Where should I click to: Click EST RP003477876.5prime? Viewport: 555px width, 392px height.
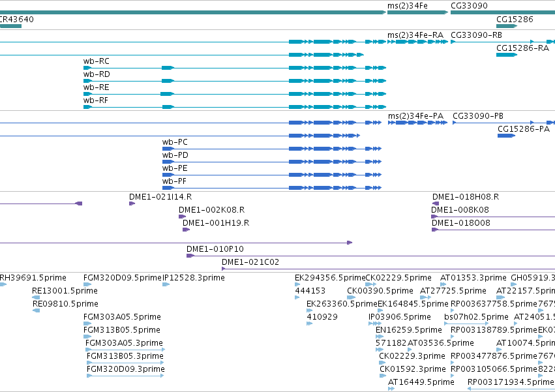pyautogui.click(x=494, y=356)
